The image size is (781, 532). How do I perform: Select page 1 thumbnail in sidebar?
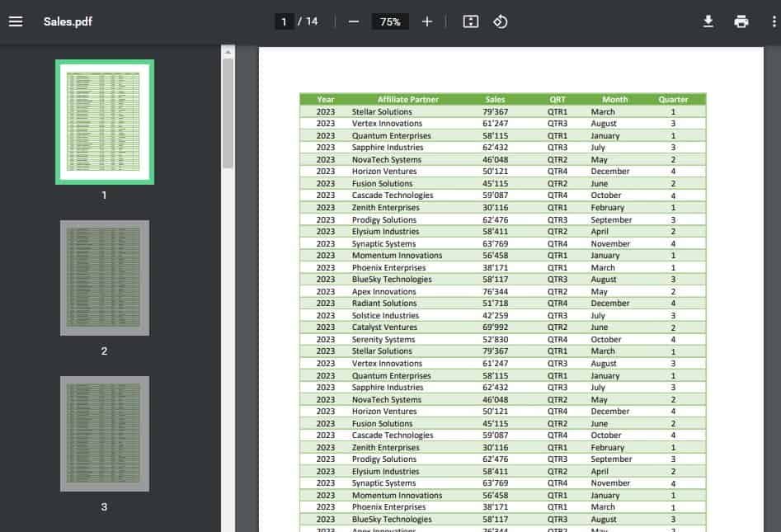(x=104, y=122)
